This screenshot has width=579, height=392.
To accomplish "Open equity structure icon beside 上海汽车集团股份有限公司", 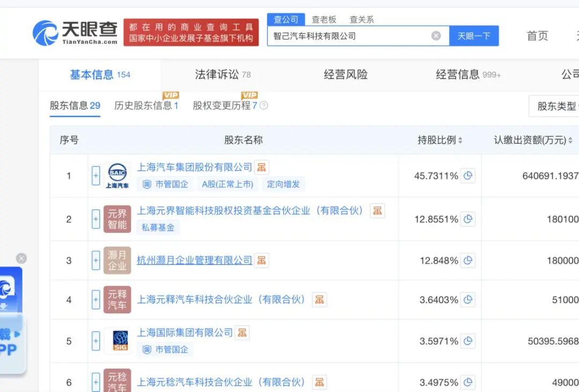I will [x=262, y=168].
